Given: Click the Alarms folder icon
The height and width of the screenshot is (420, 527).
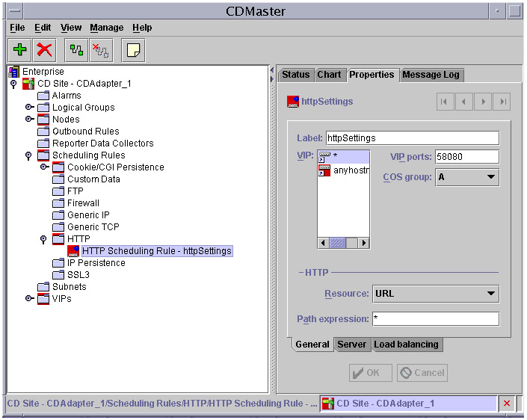Looking at the screenshot, I should coord(43,96).
